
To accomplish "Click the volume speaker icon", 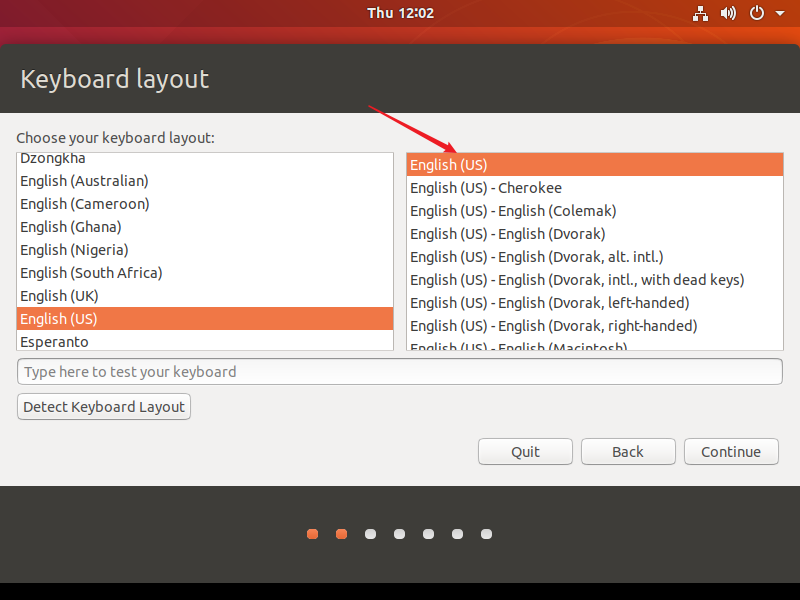I will [728, 13].
